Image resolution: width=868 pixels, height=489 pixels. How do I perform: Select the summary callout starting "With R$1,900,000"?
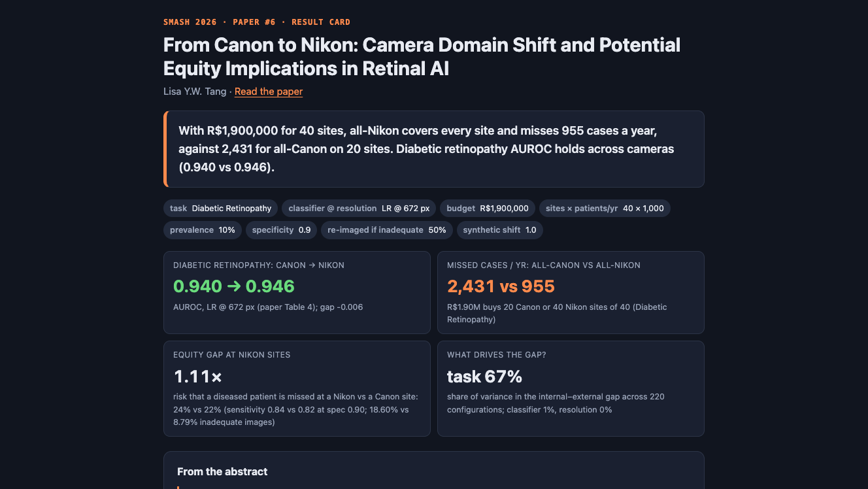[x=434, y=149]
